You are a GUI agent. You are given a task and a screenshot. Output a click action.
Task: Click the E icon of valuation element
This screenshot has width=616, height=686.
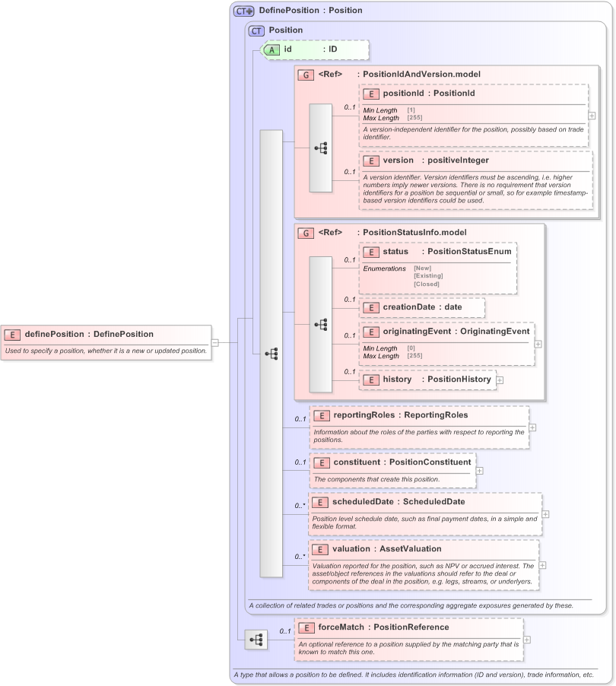pyautogui.click(x=320, y=550)
